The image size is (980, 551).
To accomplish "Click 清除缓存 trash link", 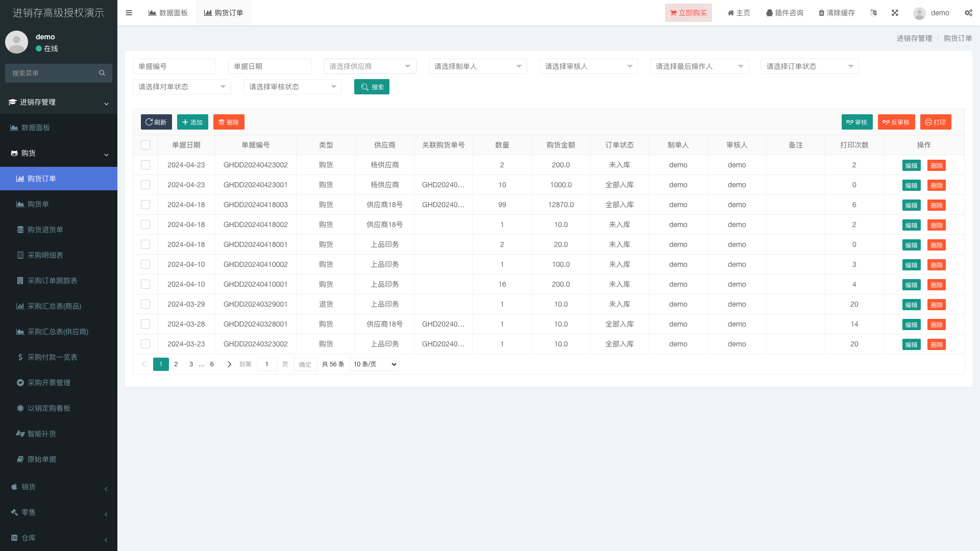I will pos(837,13).
